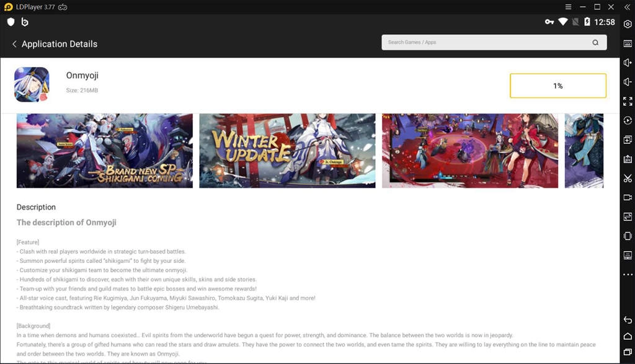The image size is (635, 364).
Task: Open the Winter Update screenshot thumbnail
Action: coord(287,150)
